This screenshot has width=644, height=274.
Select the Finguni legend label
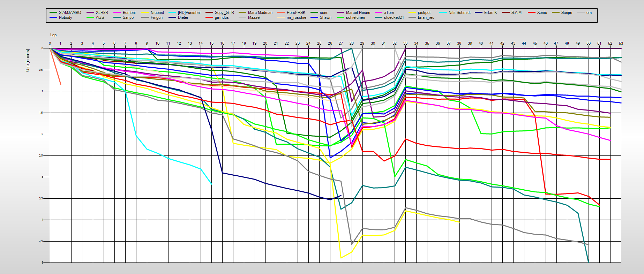157,17
